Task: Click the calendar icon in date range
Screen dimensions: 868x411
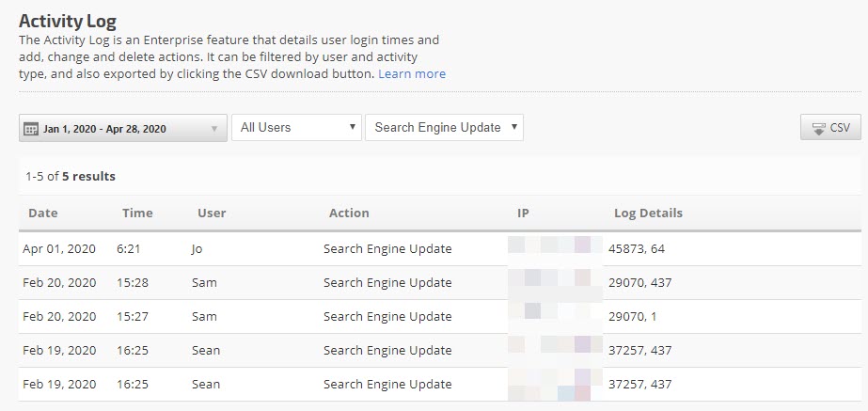Action: click(x=30, y=129)
